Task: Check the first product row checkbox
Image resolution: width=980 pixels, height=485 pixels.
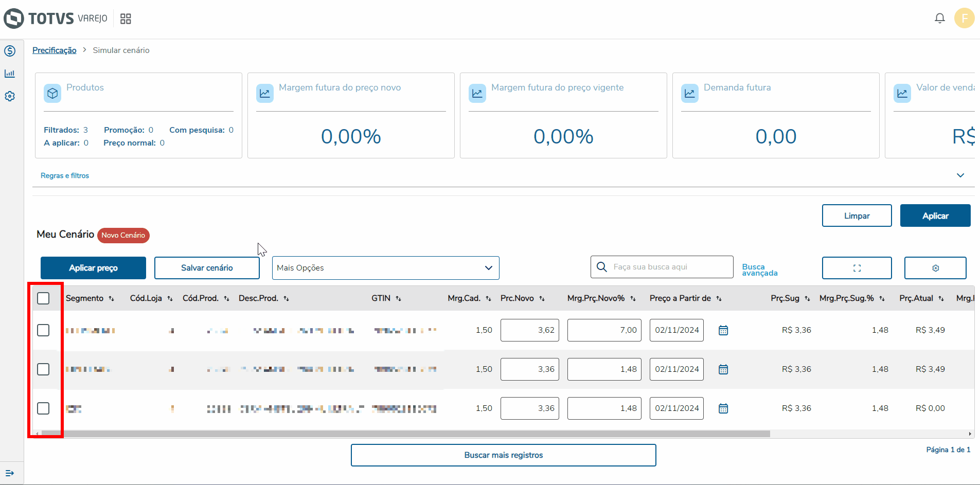Action: pos(43,330)
